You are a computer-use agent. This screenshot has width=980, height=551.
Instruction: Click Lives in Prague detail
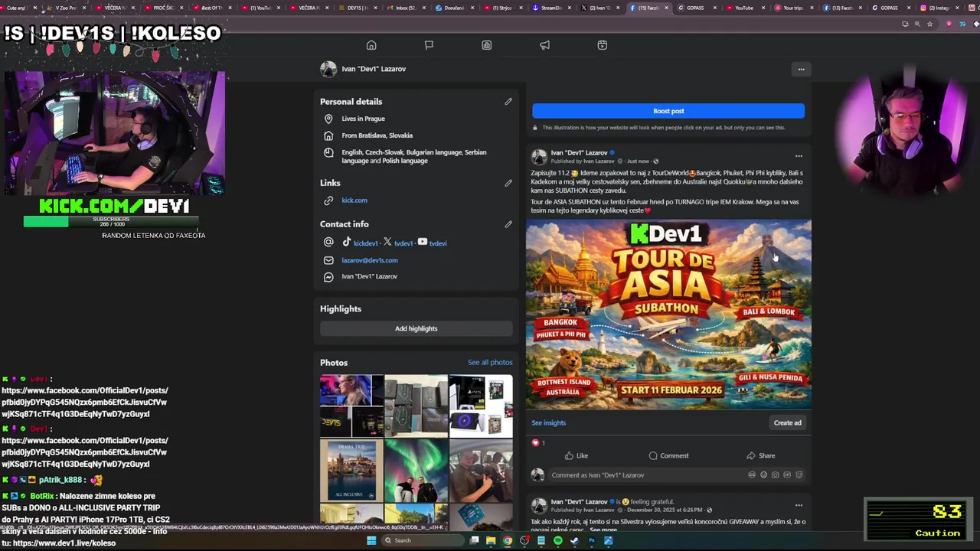click(363, 119)
